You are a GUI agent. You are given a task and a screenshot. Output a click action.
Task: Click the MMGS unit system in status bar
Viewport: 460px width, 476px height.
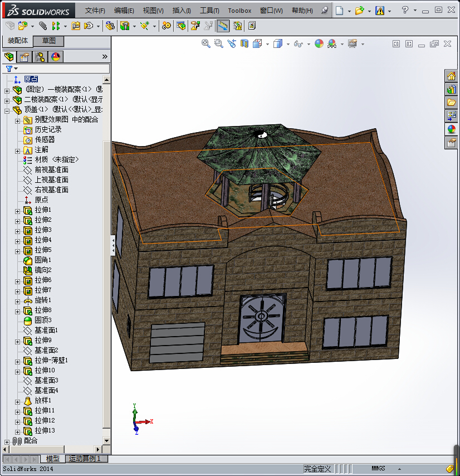click(378, 469)
